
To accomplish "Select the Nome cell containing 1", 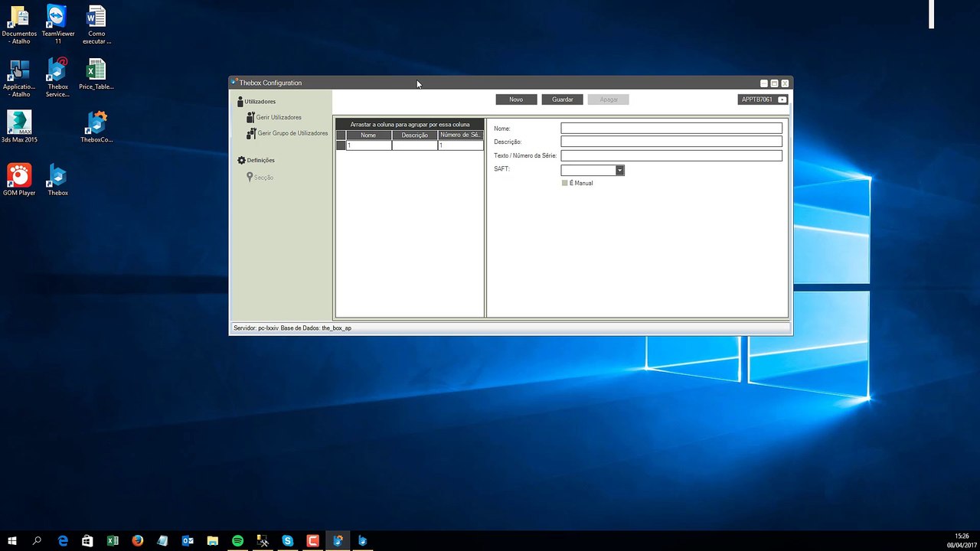I will 368,145.
